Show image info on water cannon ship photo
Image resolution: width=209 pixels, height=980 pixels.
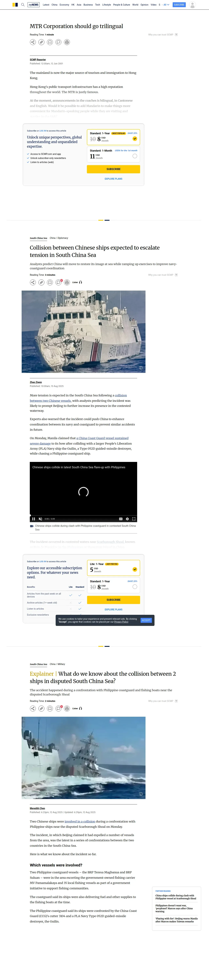141,794
